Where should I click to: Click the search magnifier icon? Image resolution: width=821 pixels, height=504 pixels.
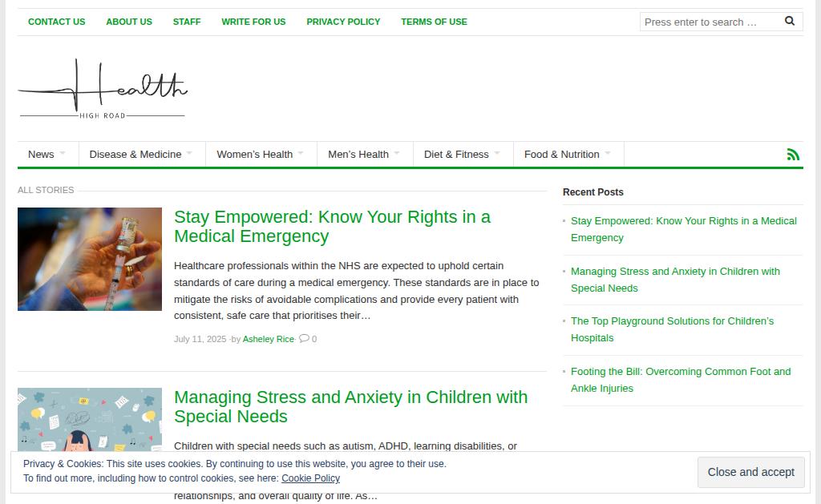coord(790,21)
